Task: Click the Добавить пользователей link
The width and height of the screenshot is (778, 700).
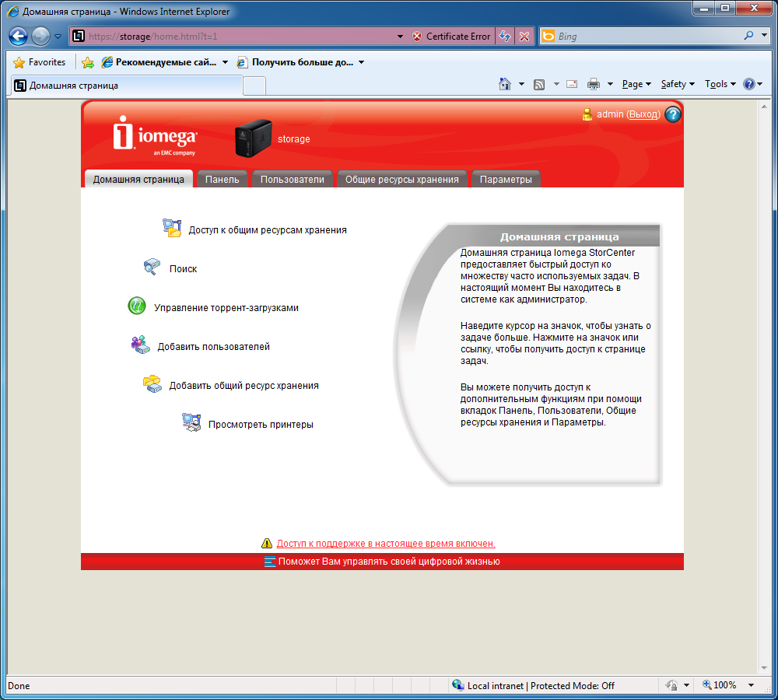Action: [x=214, y=347]
